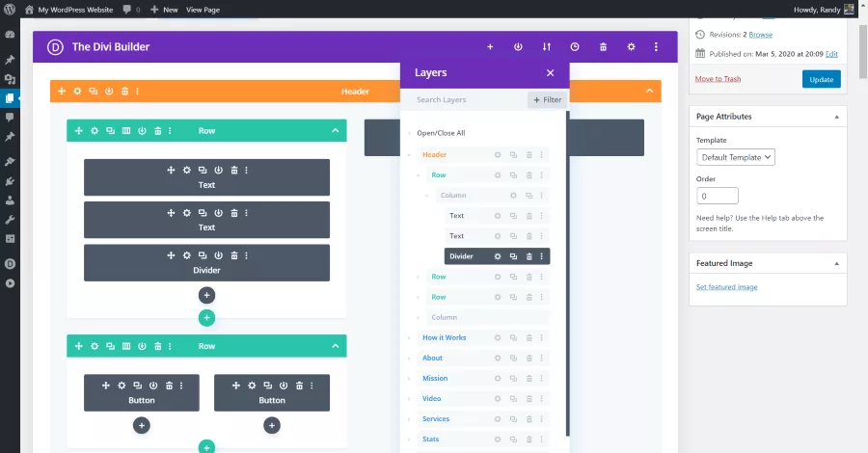The width and height of the screenshot is (868, 453).
Task: Open settings of left Button module
Action: pyautogui.click(x=122, y=386)
